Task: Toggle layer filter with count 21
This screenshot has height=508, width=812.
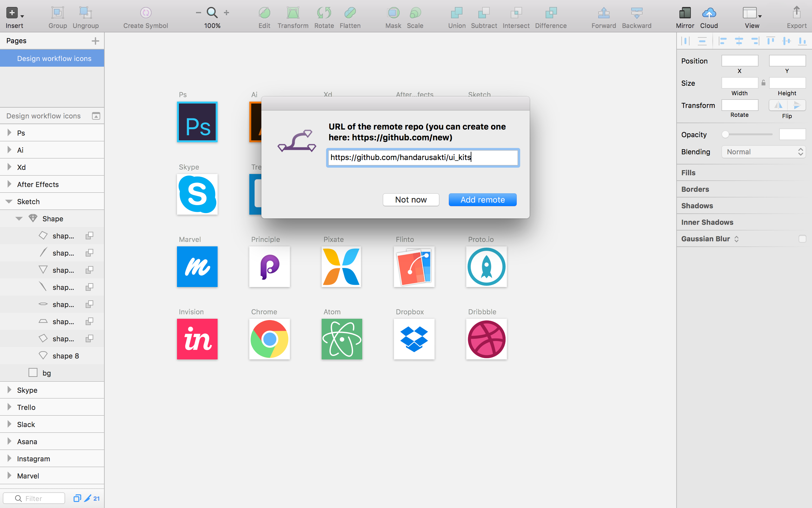Action: pos(92,498)
